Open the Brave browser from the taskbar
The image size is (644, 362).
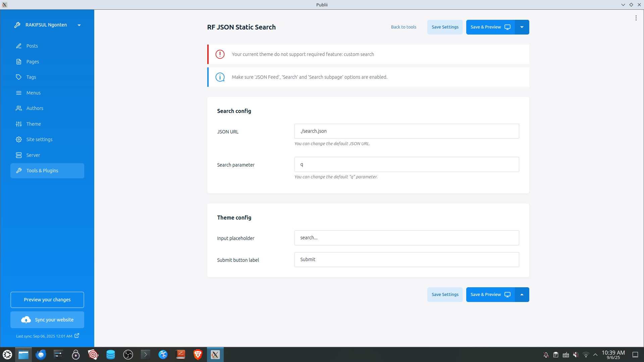point(198,354)
